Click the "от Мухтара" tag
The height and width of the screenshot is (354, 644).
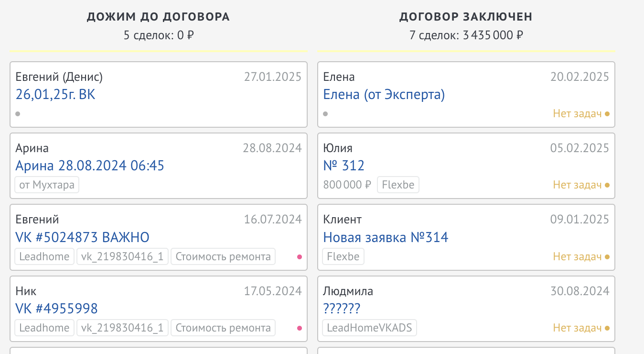(x=47, y=185)
